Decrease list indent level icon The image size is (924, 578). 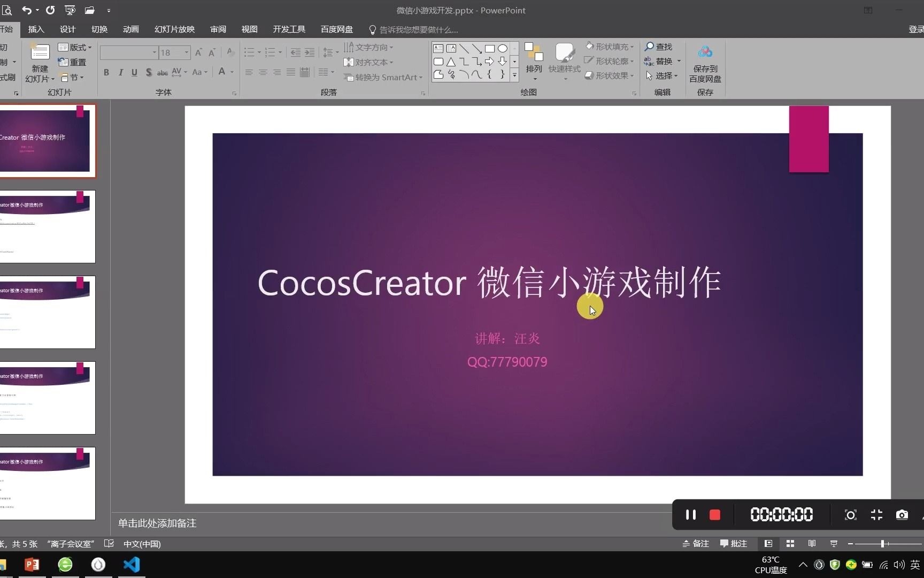(x=295, y=52)
